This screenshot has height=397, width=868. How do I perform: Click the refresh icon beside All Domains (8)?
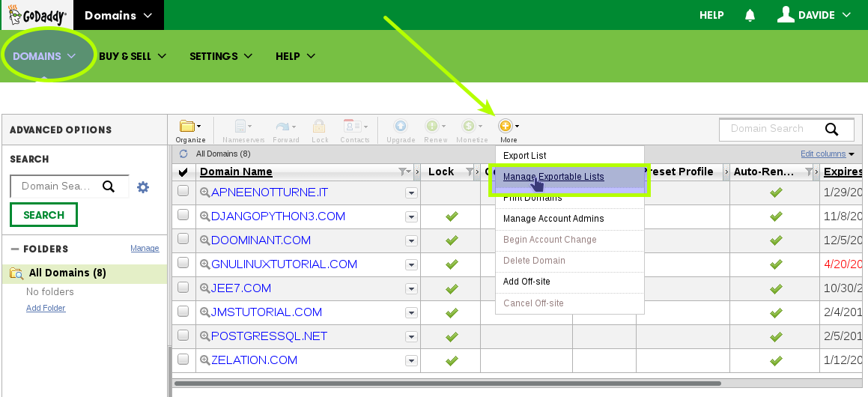[183, 154]
